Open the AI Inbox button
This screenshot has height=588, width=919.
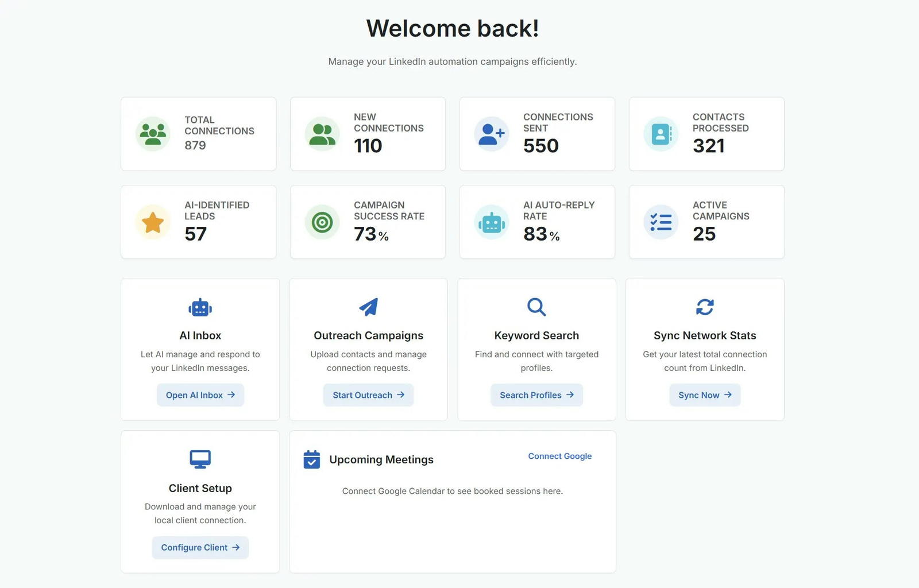[200, 395]
